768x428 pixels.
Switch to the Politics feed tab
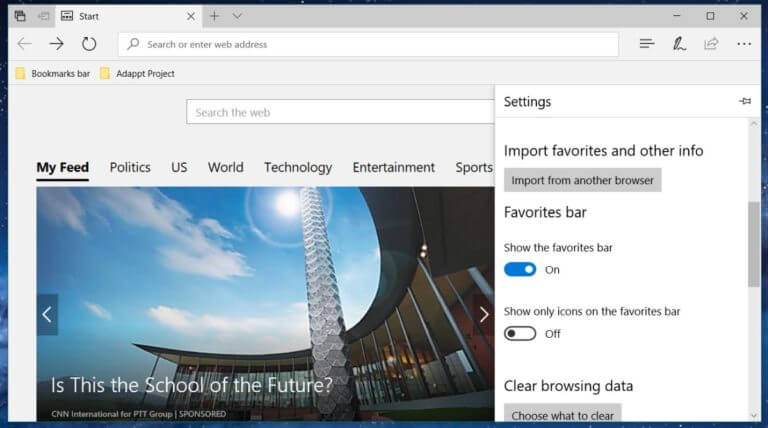point(130,167)
